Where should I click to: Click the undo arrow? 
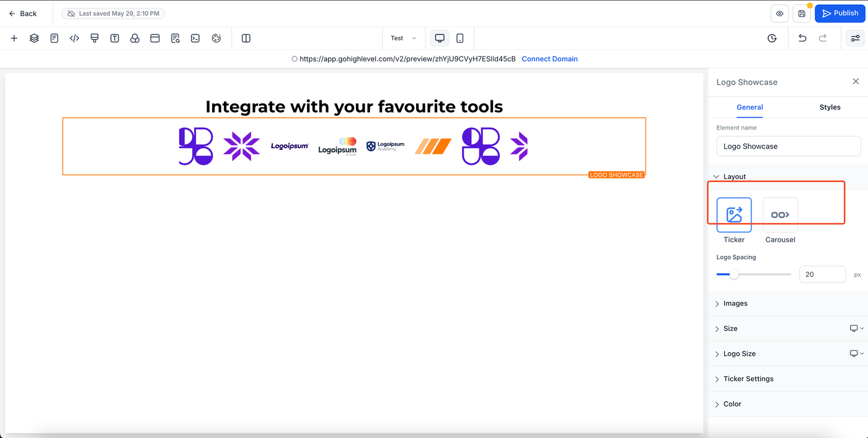click(x=802, y=38)
